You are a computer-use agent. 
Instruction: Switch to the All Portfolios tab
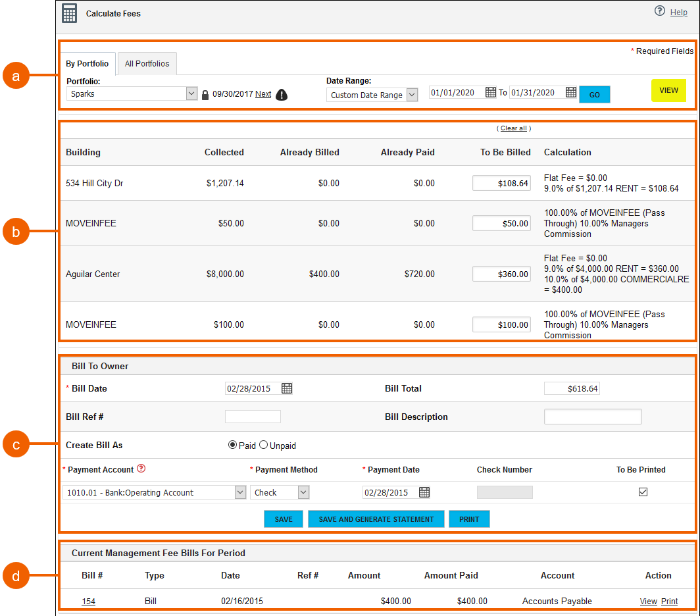(147, 63)
